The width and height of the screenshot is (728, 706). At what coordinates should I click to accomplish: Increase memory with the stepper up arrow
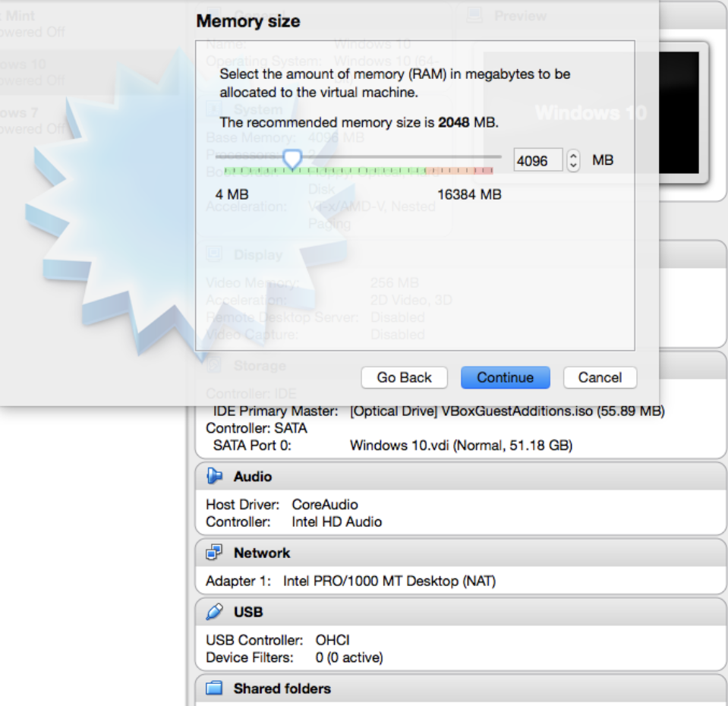point(573,156)
